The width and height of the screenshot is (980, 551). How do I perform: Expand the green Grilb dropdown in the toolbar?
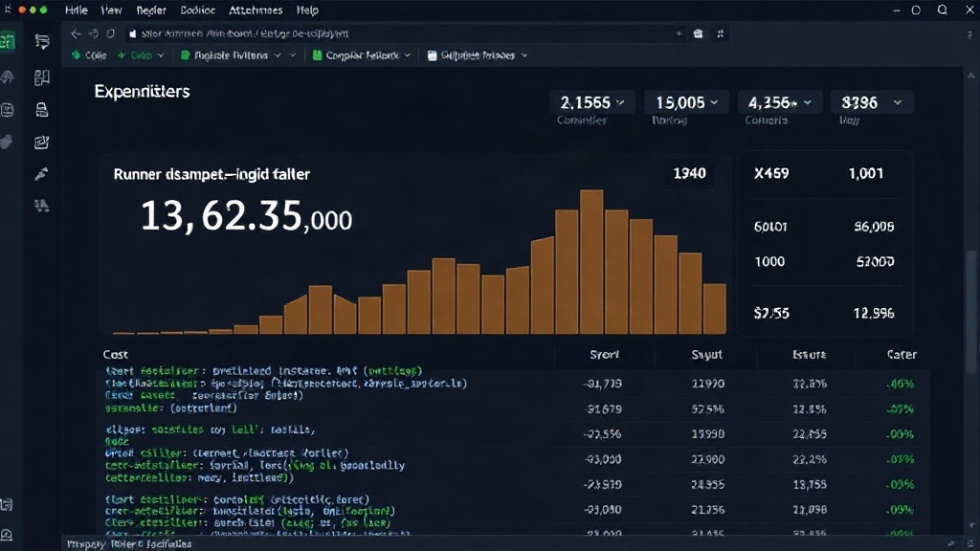(161, 55)
